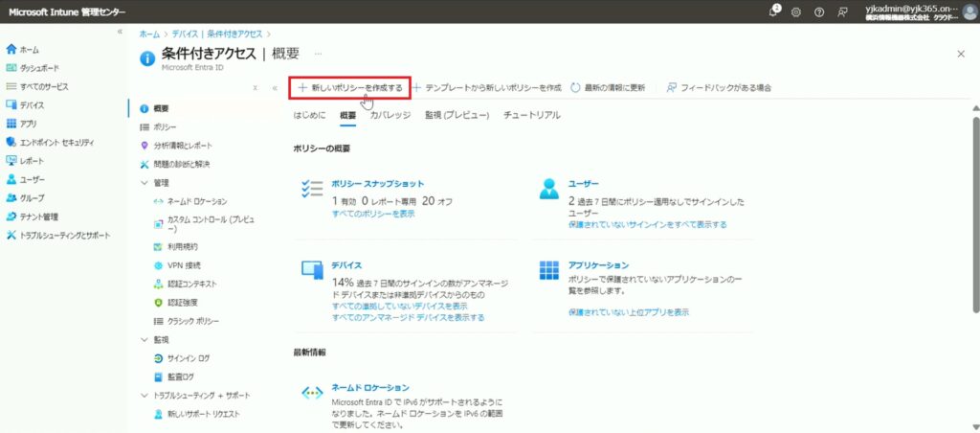Clear resource menu search with x

[255, 87]
